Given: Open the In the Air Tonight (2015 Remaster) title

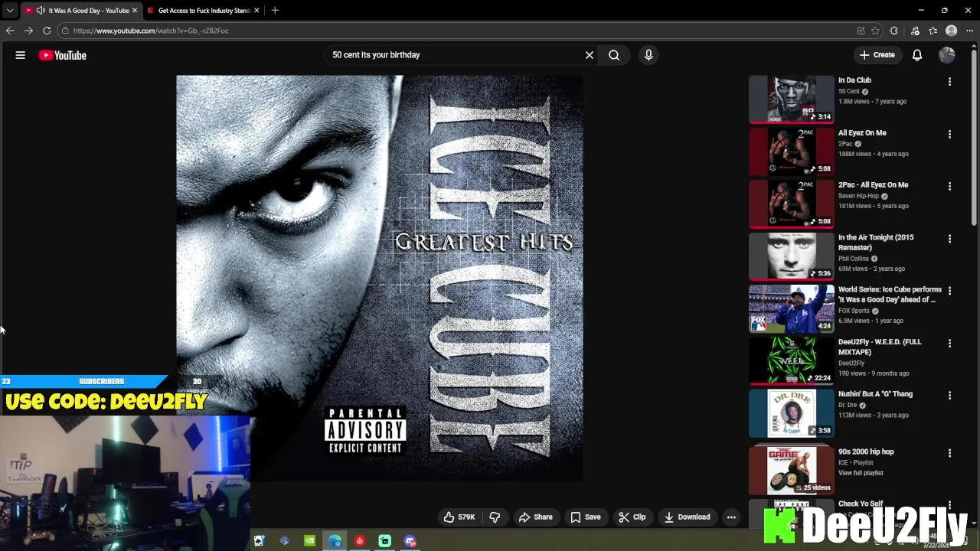Looking at the screenshot, I should coord(876,243).
